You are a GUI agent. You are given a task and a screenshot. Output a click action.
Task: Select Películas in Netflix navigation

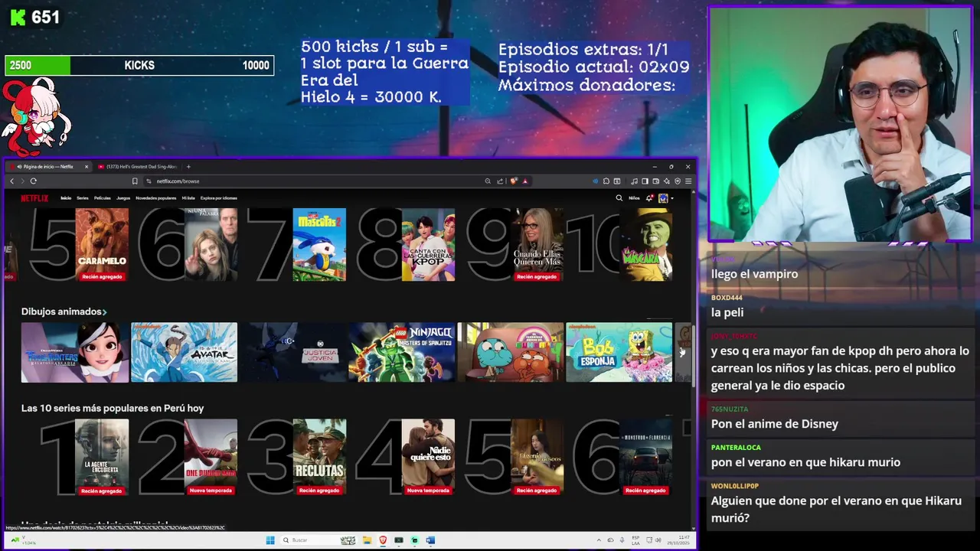click(102, 198)
